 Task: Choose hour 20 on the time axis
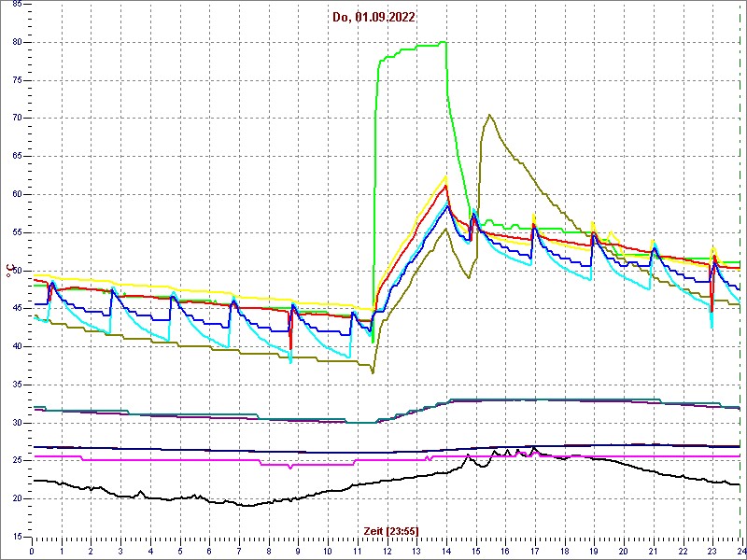tap(623, 551)
